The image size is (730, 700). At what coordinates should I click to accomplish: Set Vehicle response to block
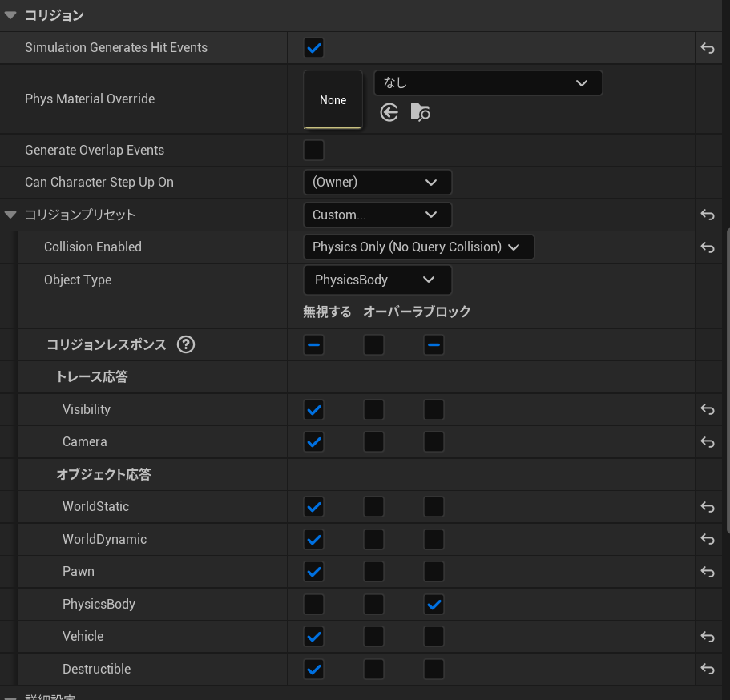(434, 636)
